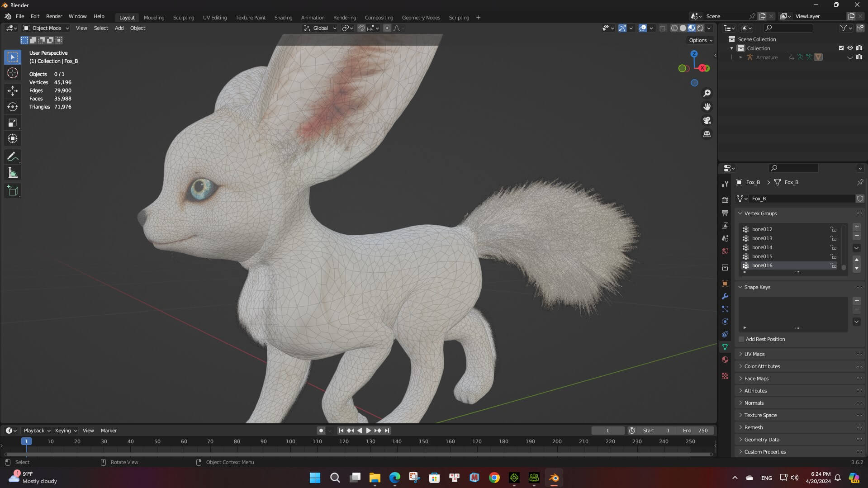This screenshot has width=868, height=488.
Task: Open the Object Mode dropdown
Action: tap(46, 28)
